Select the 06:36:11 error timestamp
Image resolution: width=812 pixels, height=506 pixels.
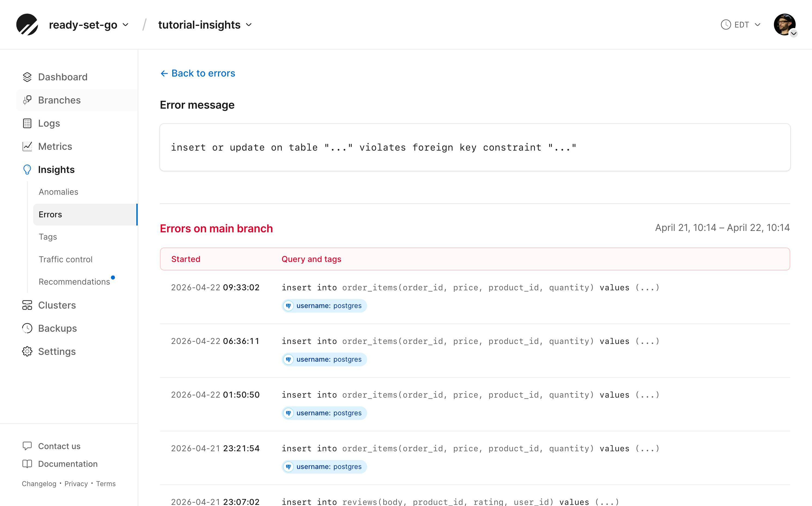tap(215, 341)
